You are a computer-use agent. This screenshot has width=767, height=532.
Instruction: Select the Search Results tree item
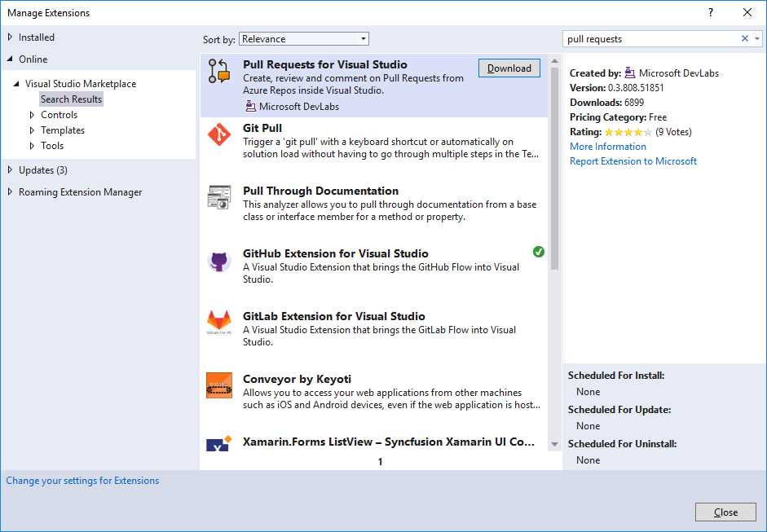(x=71, y=99)
